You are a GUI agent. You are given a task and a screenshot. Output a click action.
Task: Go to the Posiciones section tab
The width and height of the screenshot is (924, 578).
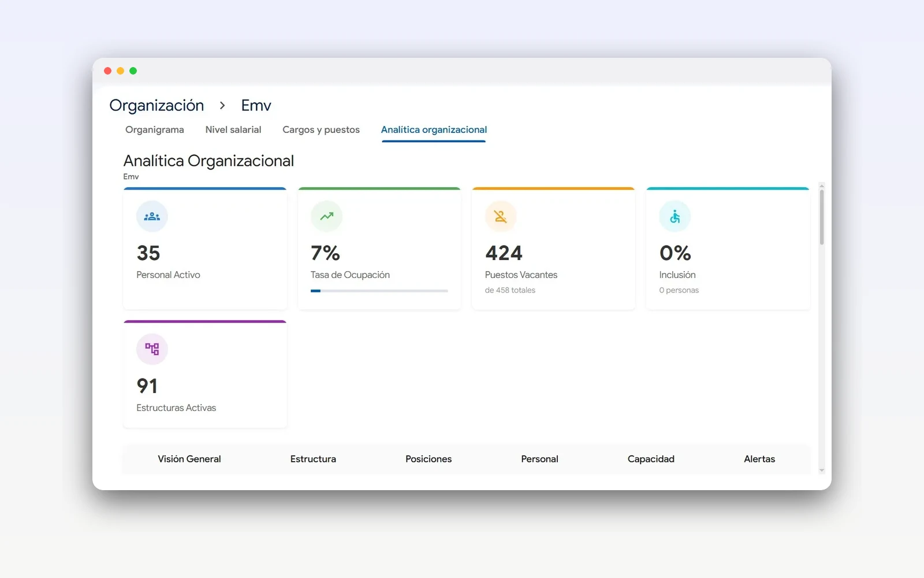pos(429,459)
